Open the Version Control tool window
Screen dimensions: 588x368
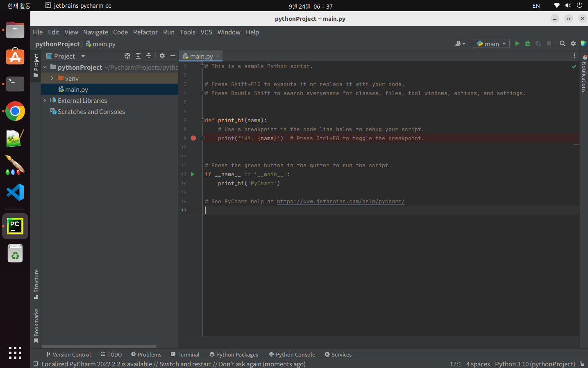(x=68, y=354)
